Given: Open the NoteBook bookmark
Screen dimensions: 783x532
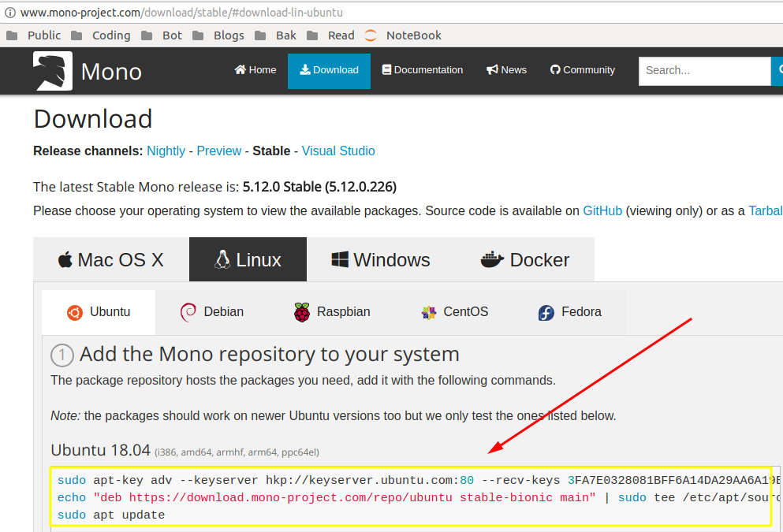Looking at the screenshot, I should [403, 35].
